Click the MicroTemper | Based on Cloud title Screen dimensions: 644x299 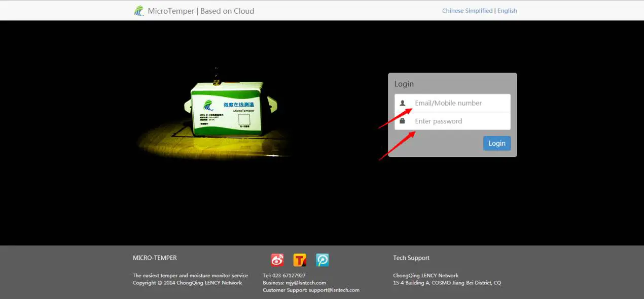click(201, 11)
